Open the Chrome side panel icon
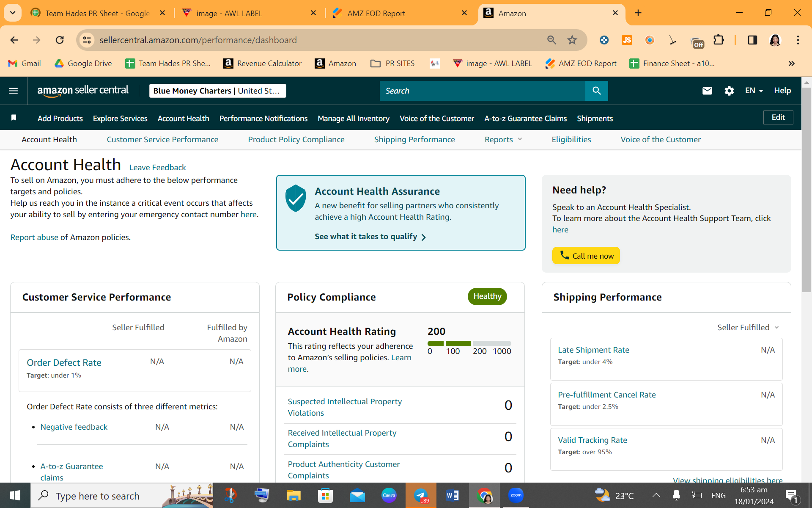The height and width of the screenshot is (508, 812). pyautogui.click(x=752, y=40)
